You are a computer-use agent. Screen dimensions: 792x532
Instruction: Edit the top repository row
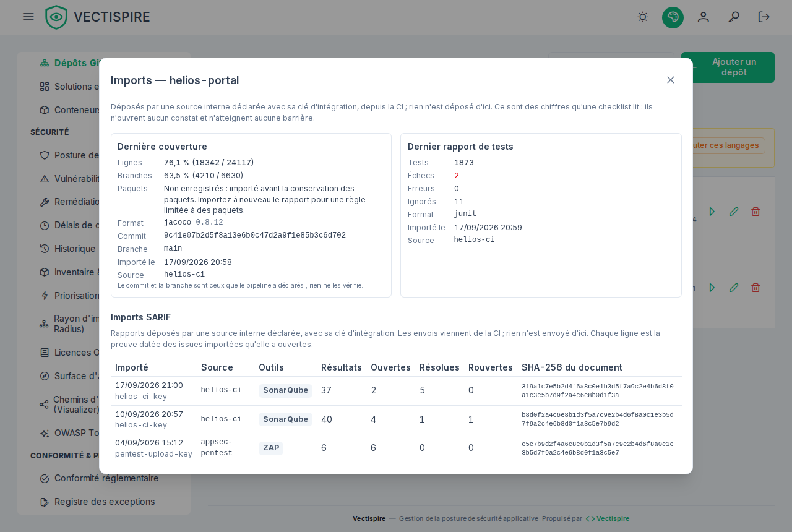click(734, 212)
